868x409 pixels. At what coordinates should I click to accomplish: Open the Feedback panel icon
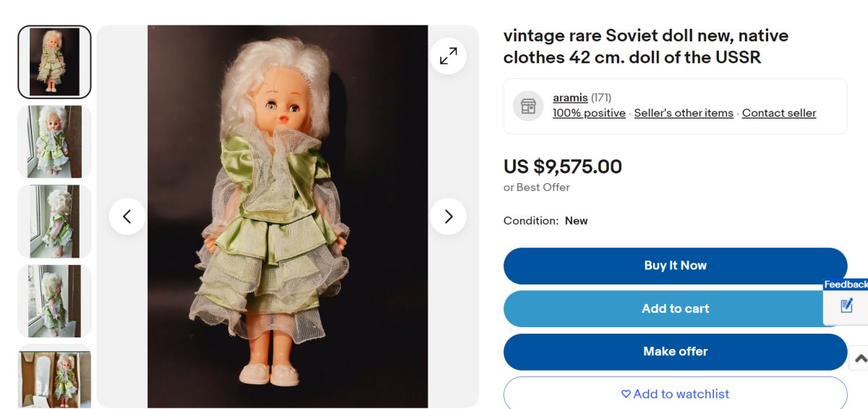(x=846, y=306)
